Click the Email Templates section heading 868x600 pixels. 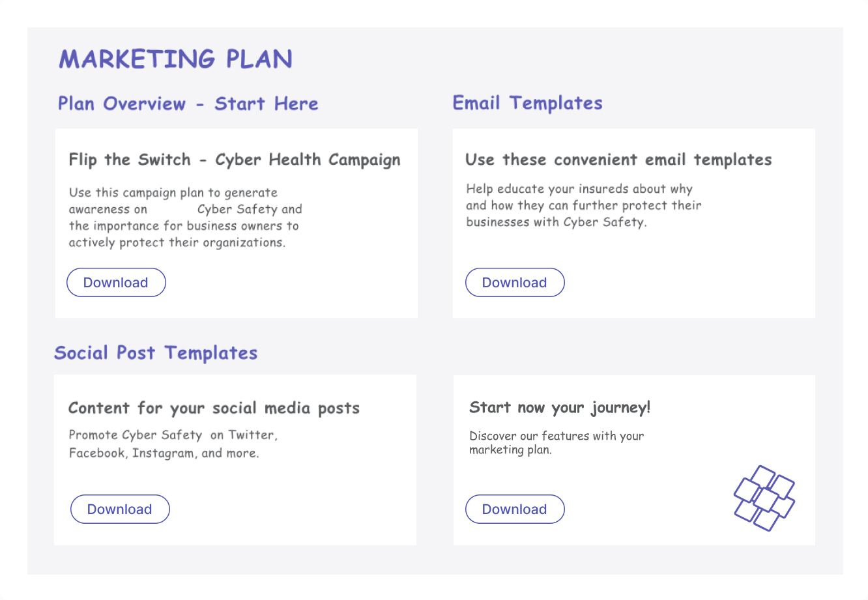[x=527, y=103]
